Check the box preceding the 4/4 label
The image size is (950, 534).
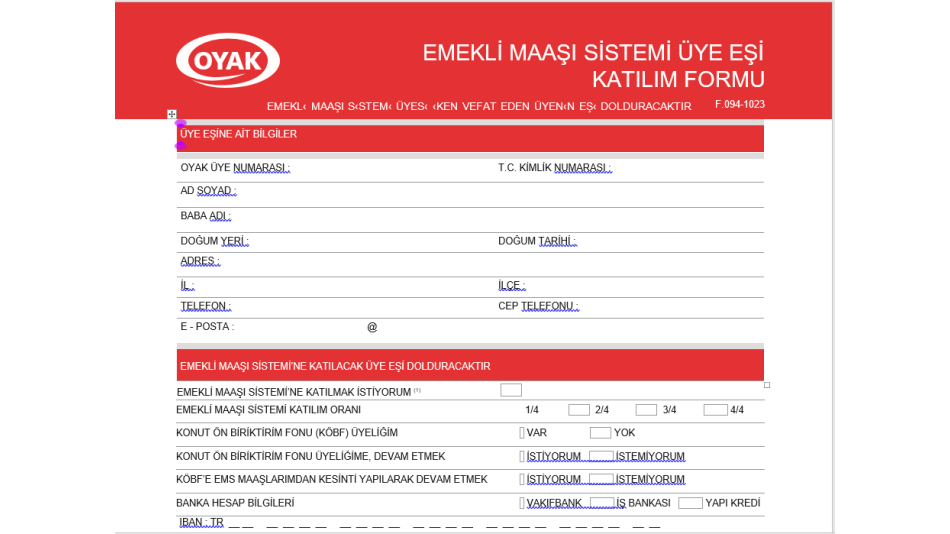(716, 410)
